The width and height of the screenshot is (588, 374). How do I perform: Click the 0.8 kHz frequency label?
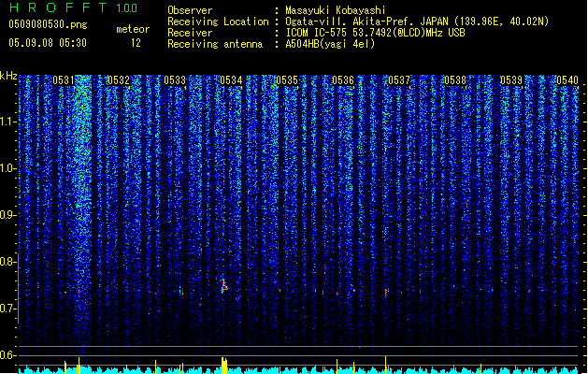8,262
